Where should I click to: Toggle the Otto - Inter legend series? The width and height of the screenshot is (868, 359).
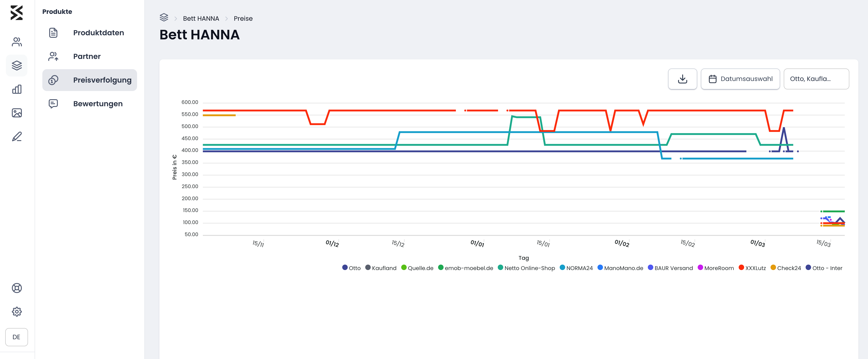point(824,268)
